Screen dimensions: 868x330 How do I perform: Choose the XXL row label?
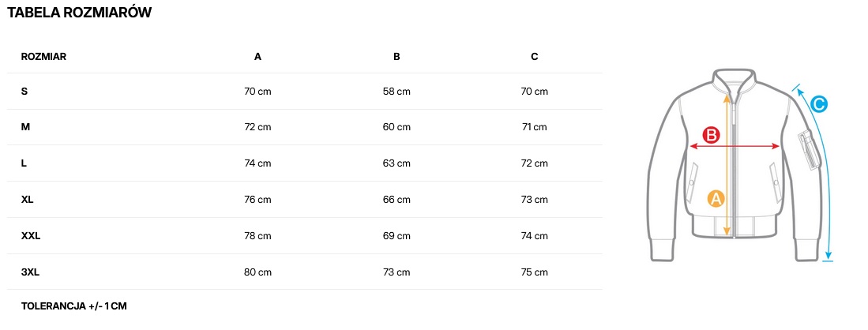coord(31,236)
